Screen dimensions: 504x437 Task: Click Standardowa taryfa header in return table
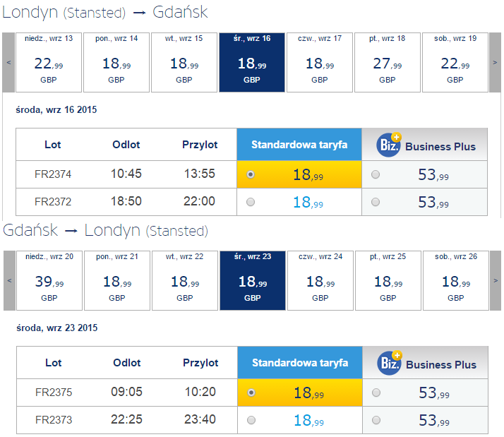pyautogui.click(x=300, y=362)
